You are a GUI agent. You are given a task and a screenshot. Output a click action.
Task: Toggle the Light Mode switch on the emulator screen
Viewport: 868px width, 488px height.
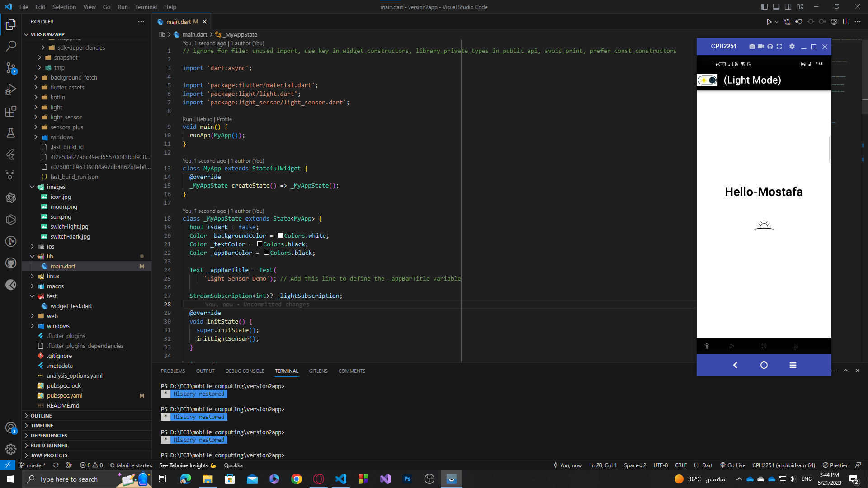(707, 80)
